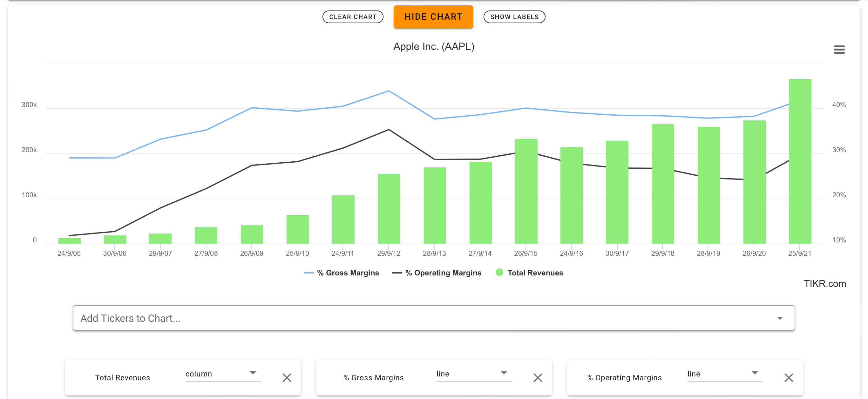Click the 24/9/05 x-axis label
Image resolution: width=868 pixels, height=399 pixels.
(69, 254)
